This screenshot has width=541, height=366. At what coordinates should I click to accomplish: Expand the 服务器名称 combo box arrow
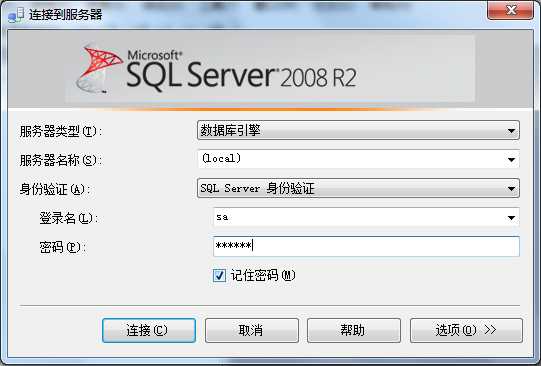511,159
